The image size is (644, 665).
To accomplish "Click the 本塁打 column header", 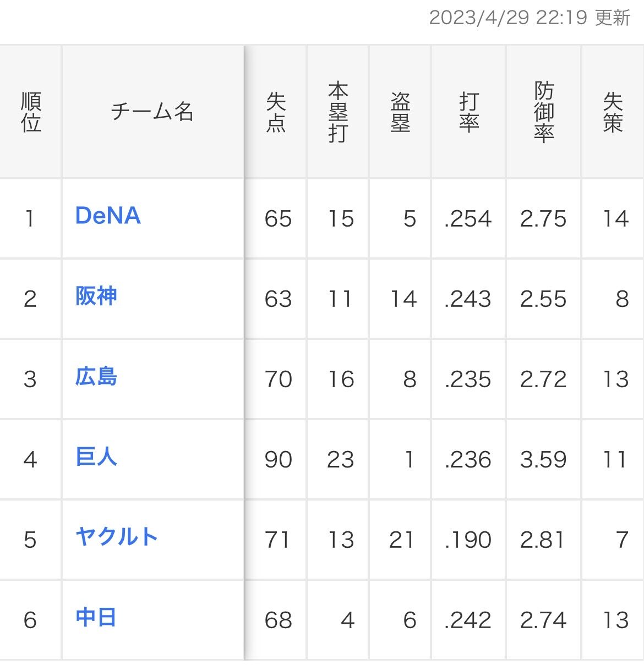I will [x=338, y=112].
